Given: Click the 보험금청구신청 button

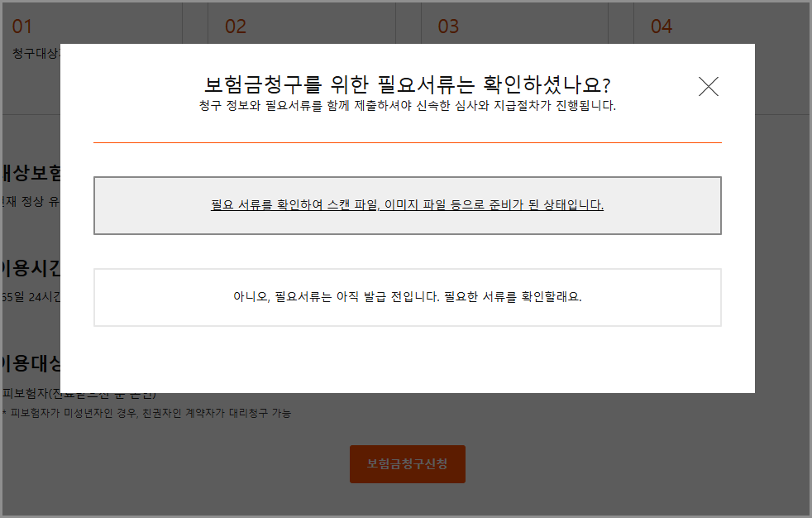Looking at the screenshot, I should (x=407, y=463).
